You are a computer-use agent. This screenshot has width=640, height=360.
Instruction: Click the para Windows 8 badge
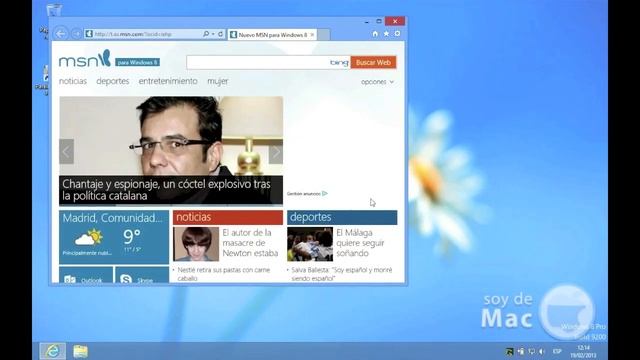[x=137, y=62]
